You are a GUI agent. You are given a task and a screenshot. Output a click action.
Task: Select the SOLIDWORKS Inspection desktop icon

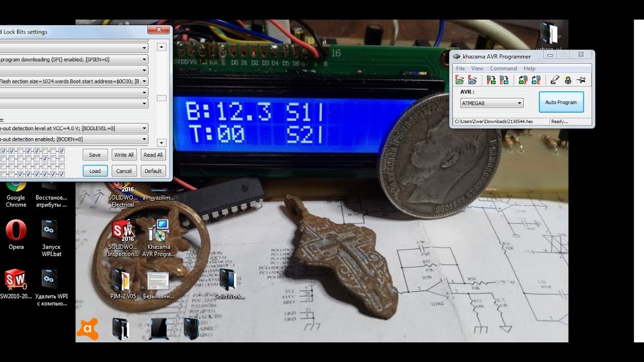click(123, 238)
